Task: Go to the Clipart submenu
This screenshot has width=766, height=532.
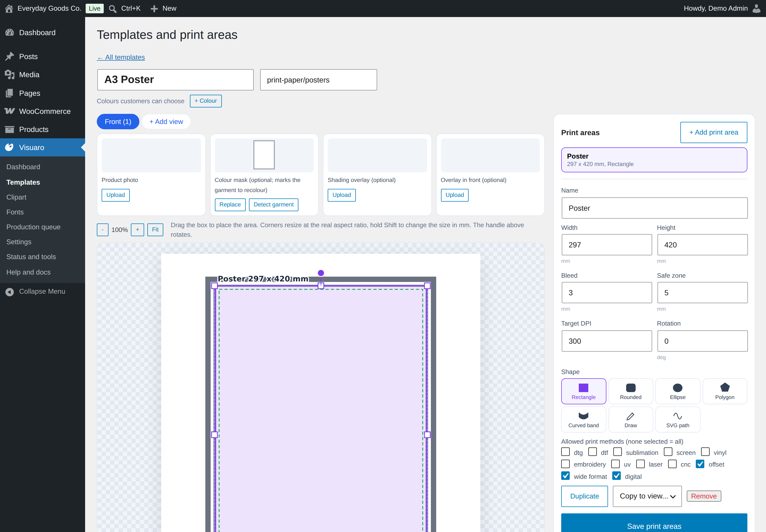Action: click(x=16, y=197)
